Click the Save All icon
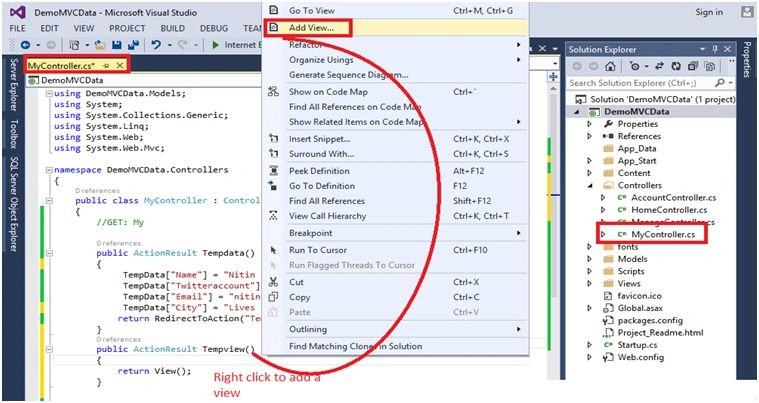The width and height of the screenshot is (759, 403). click(133, 45)
